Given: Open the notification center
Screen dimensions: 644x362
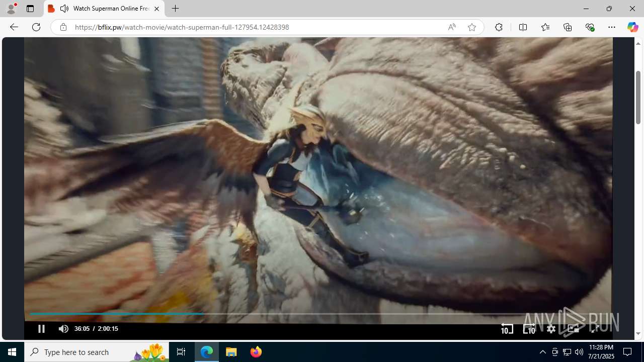Looking at the screenshot, I should pyautogui.click(x=627, y=352).
